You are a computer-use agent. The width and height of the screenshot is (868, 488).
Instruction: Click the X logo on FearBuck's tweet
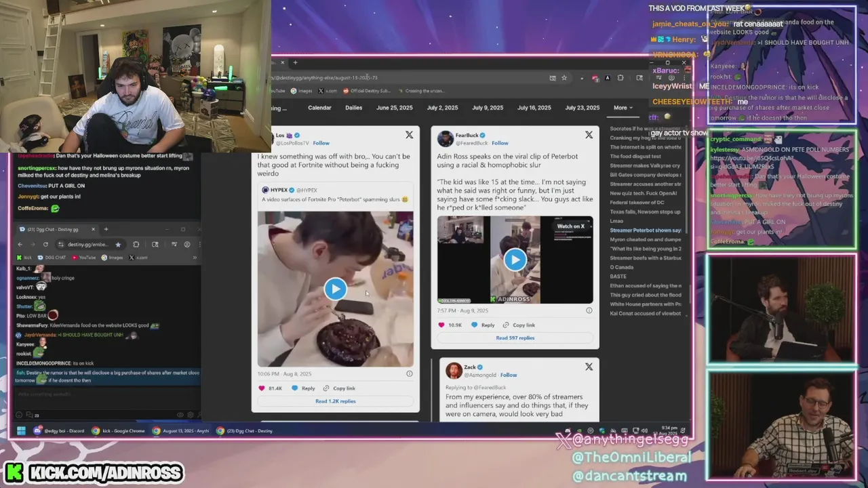[589, 135]
